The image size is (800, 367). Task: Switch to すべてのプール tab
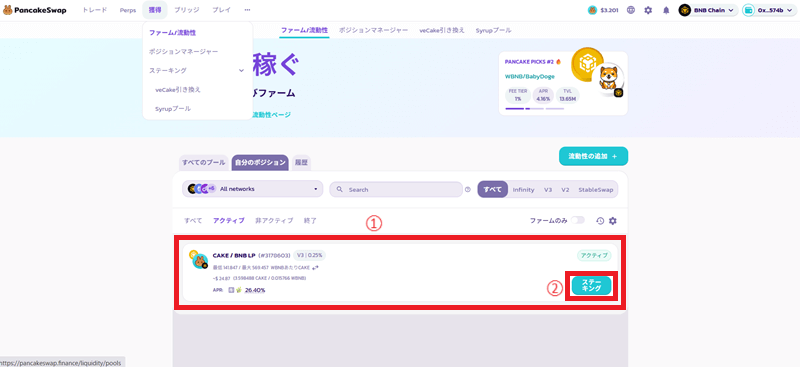(204, 163)
